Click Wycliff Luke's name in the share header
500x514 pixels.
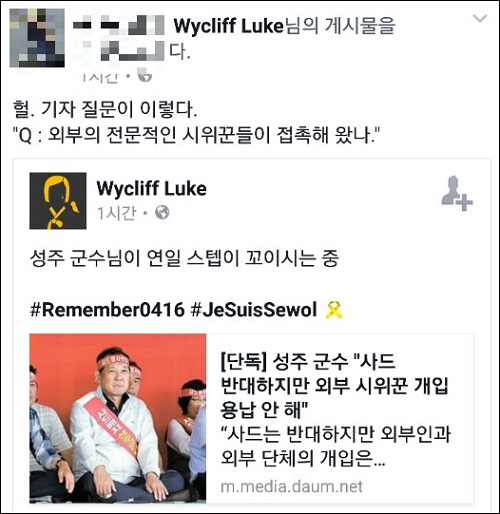pos(228,26)
